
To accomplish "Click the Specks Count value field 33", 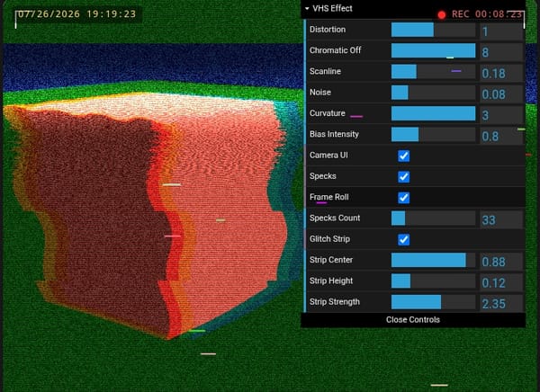I will (x=501, y=219).
